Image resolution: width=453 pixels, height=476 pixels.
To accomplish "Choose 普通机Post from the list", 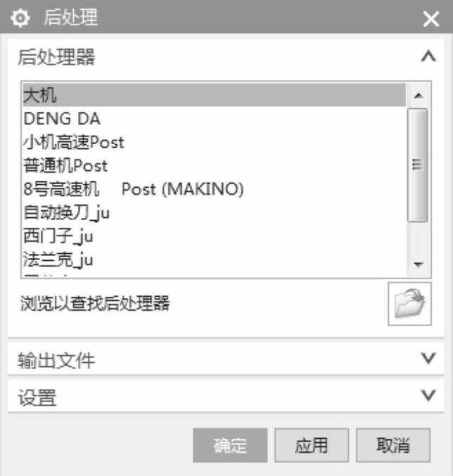I will (215, 166).
